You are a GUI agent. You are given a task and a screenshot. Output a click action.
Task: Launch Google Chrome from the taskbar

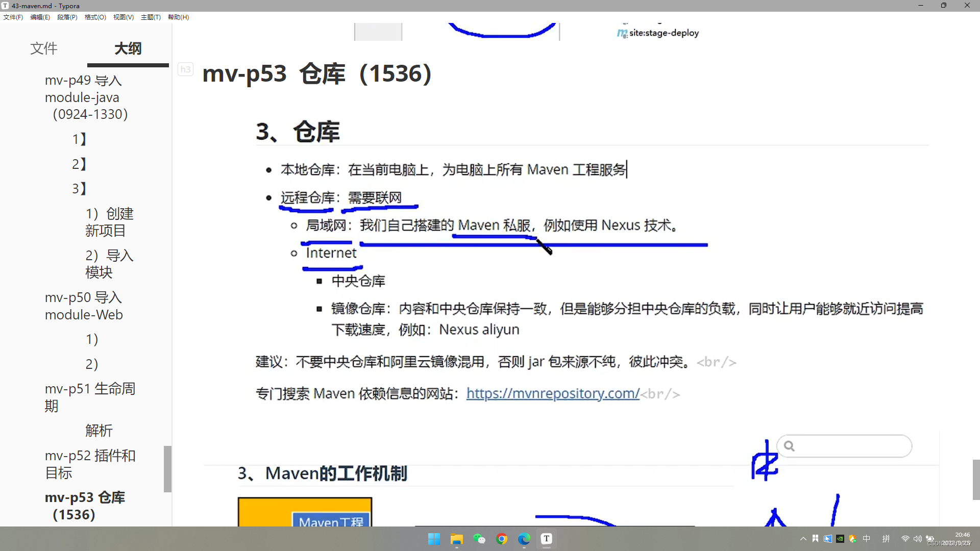tap(502, 539)
